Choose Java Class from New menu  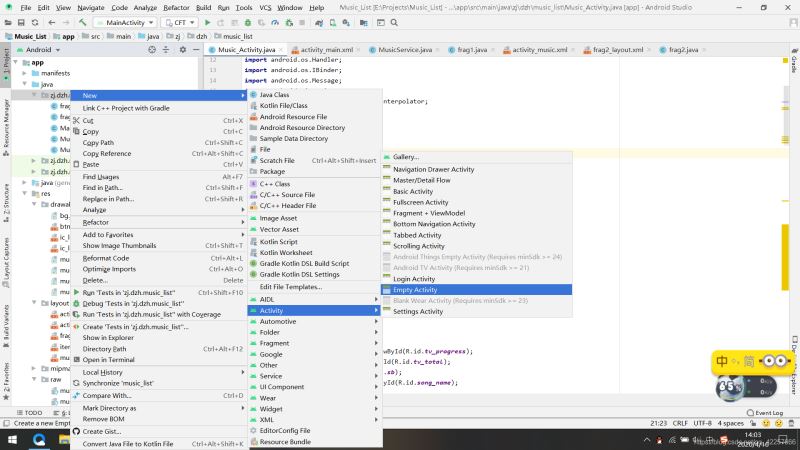[x=274, y=95]
